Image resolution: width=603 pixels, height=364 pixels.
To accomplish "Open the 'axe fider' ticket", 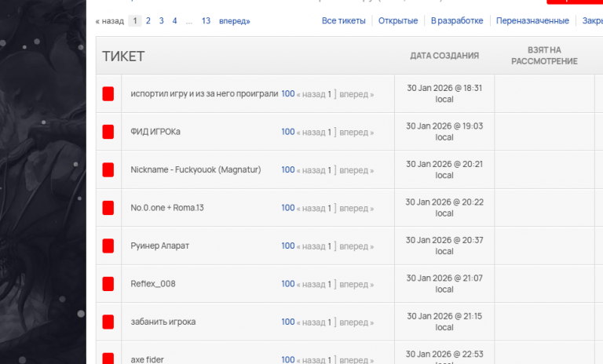I will (x=148, y=359).
